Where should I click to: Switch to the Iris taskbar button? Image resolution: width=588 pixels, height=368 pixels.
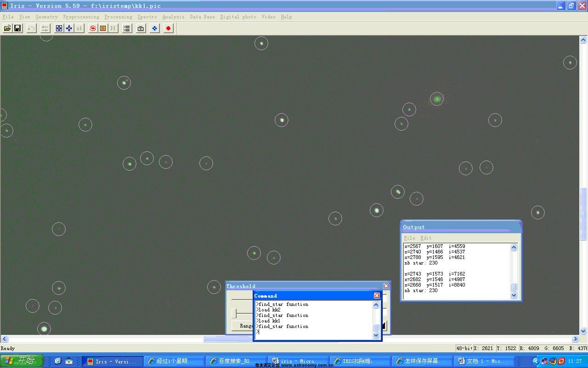[x=112, y=362]
